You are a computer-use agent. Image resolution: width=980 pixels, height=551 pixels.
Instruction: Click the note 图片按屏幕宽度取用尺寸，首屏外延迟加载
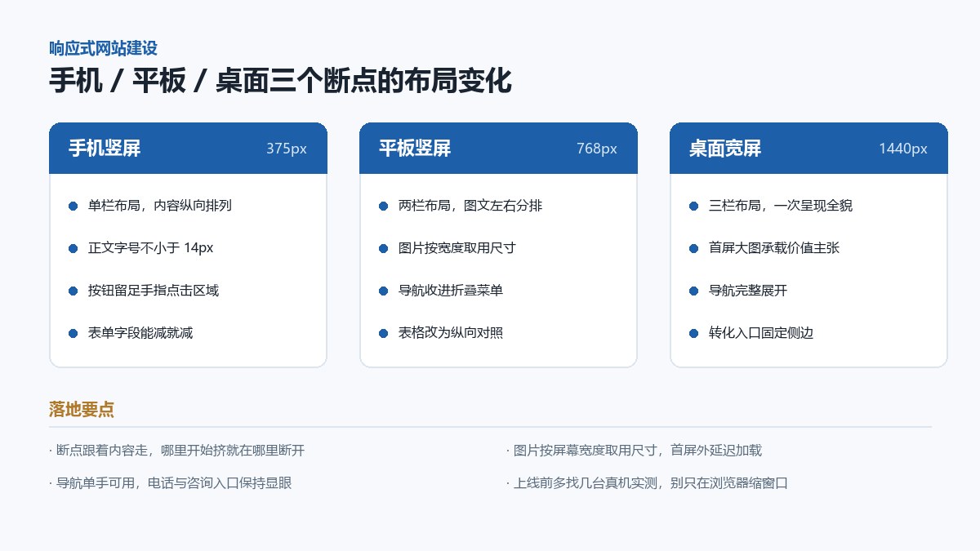635,451
